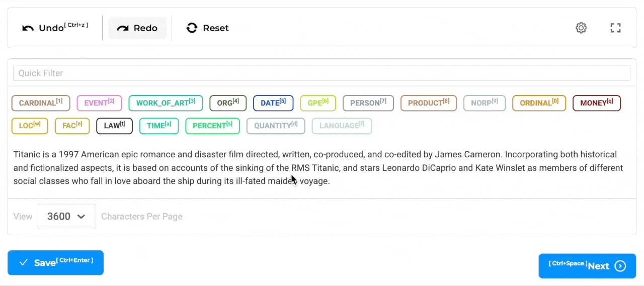Image resolution: width=644 pixels, height=286 pixels.
Task: Choose the ORDINAL label tag
Action: [x=539, y=103]
